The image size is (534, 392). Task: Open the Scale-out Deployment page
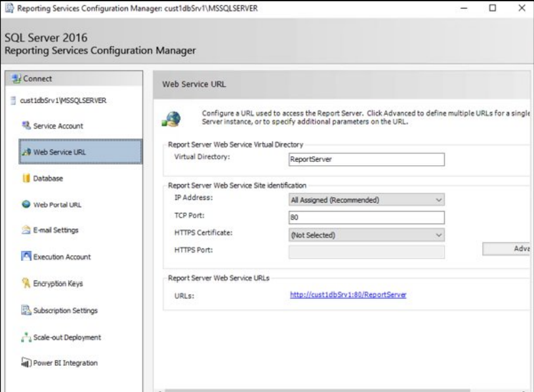pyautogui.click(x=67, y=337)
